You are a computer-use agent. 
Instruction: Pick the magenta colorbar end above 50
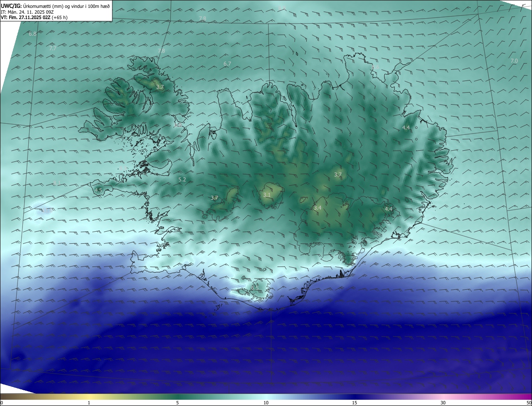click(528, 396)
